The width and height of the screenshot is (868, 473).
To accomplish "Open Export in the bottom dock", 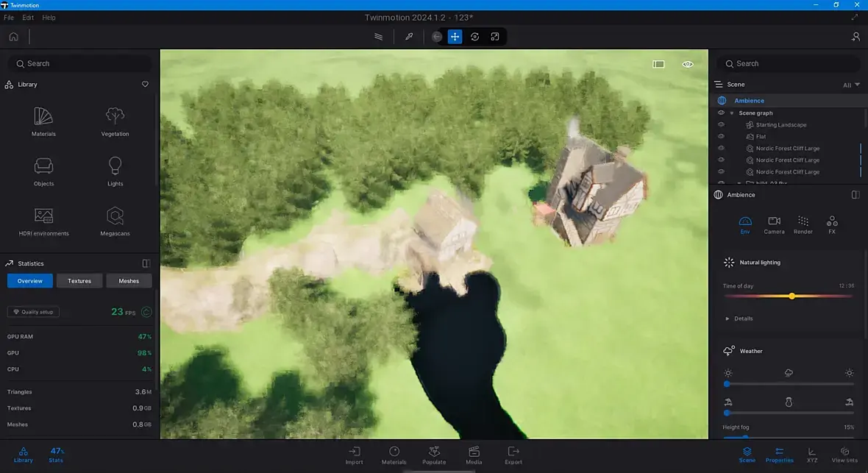I will pyautogui.click(x=513, y=455).
